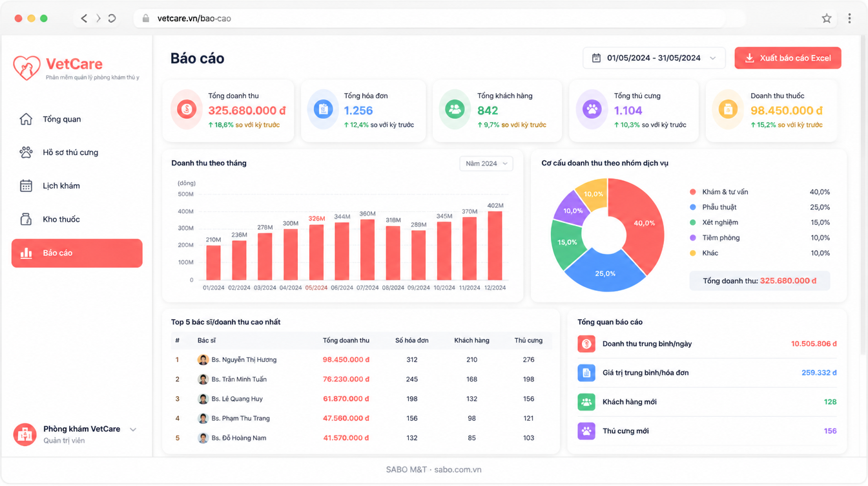Bookmark this page with the star icon
The width and height of the screenshot is (868, 486).
[827, 19]
